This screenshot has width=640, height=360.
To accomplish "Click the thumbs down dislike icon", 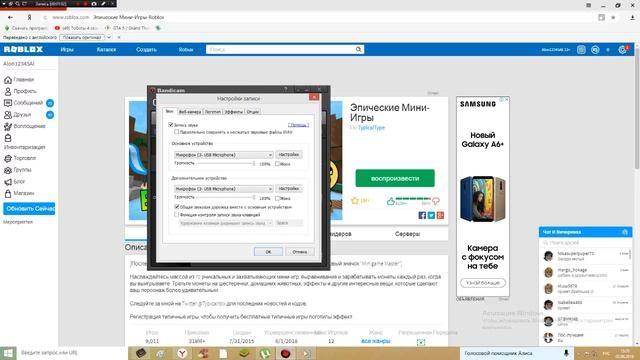I will [x=436, y=201].
